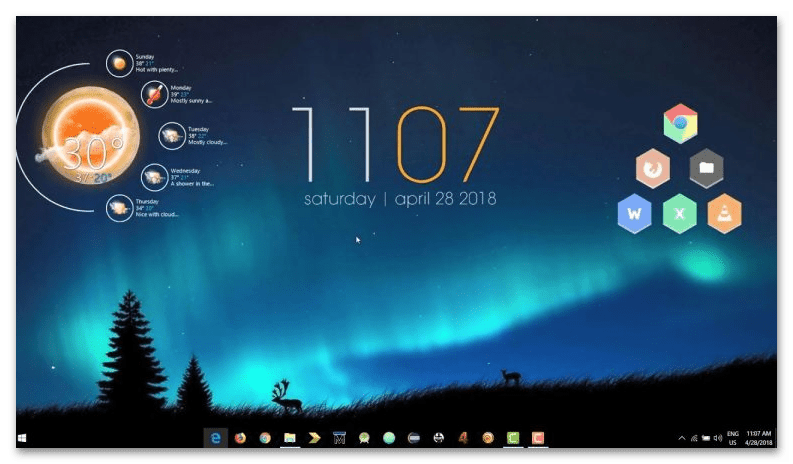
Task: Open the green notepad app in taskbar
Action: [x=513, y=438]
